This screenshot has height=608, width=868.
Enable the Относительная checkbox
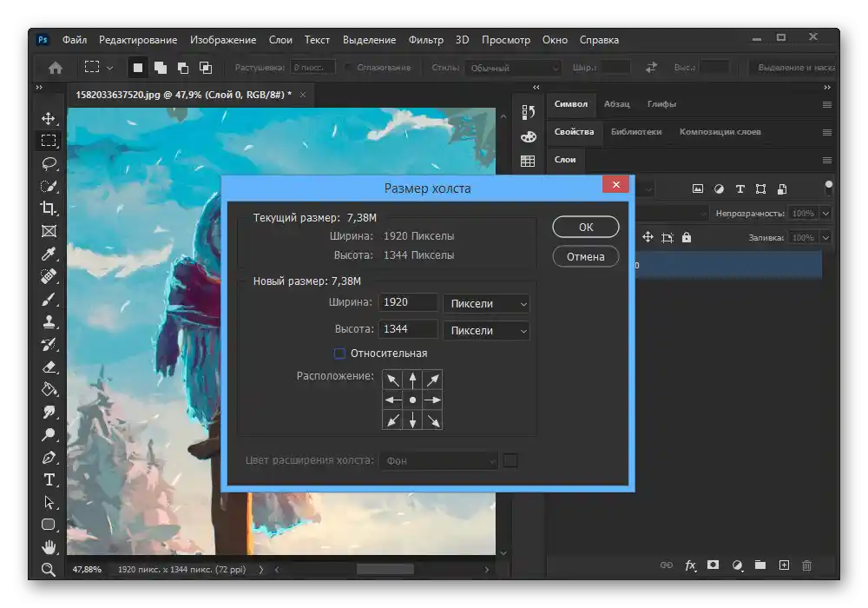[340, 354]
